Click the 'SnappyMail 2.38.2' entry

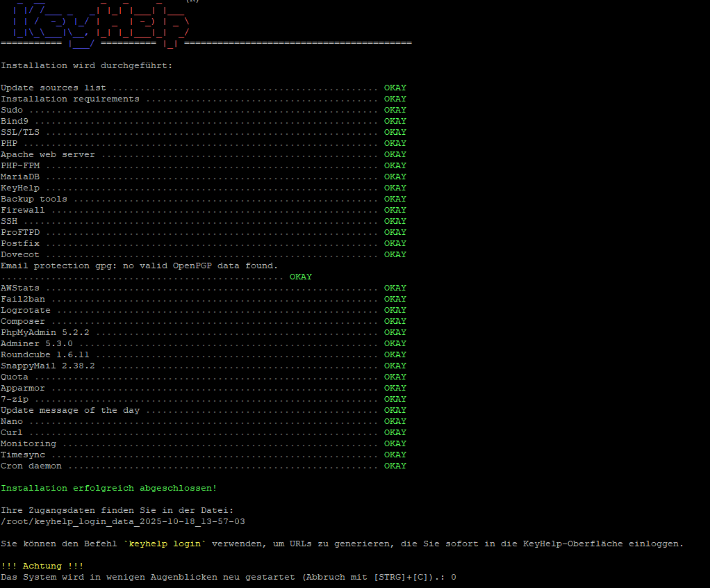[x=47, y=366]
